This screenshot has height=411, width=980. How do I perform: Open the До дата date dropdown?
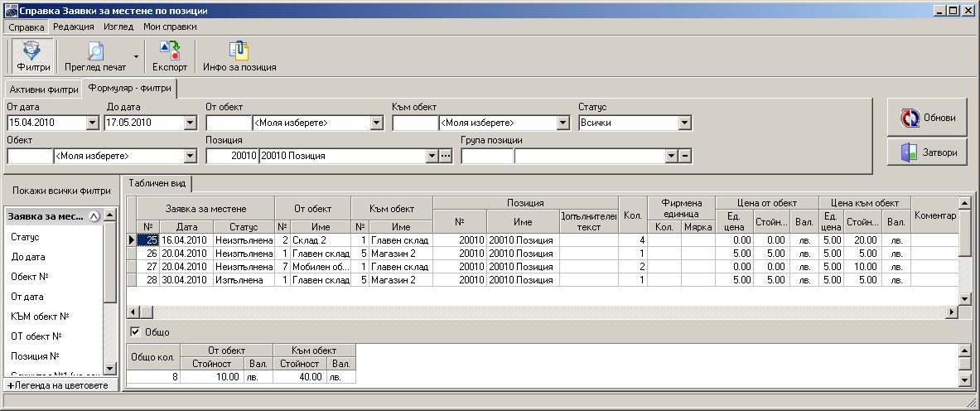[x=191, y=123]
